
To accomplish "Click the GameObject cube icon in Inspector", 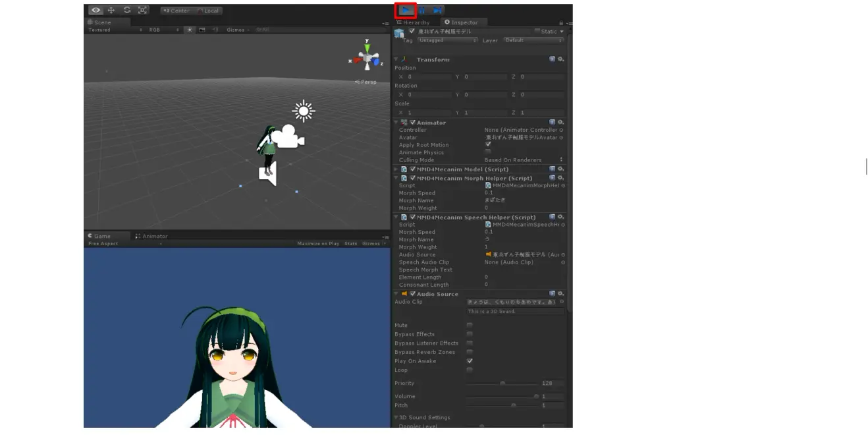I will 399,34.
